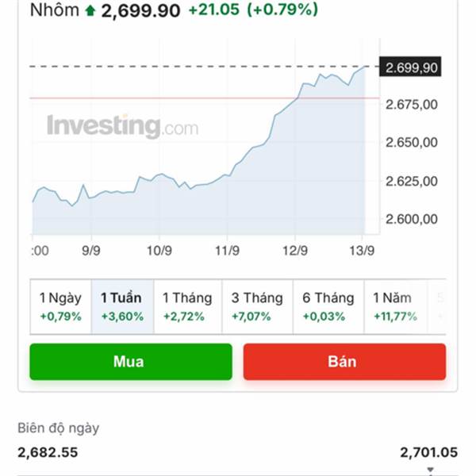This screenshot has height=476, width=476.
Task: Click the green up arrow beside Nhôm
Action: [x=90, y=10]
